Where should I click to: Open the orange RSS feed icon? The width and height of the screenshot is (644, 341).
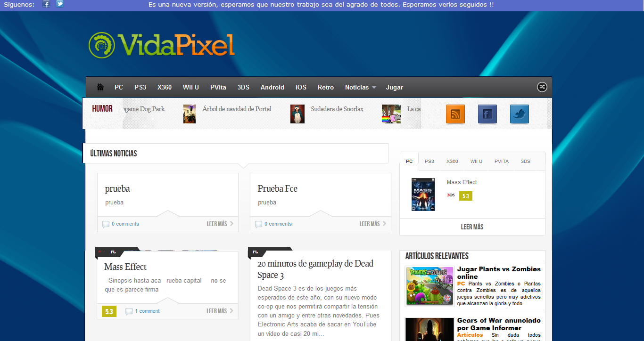point(455,114)
